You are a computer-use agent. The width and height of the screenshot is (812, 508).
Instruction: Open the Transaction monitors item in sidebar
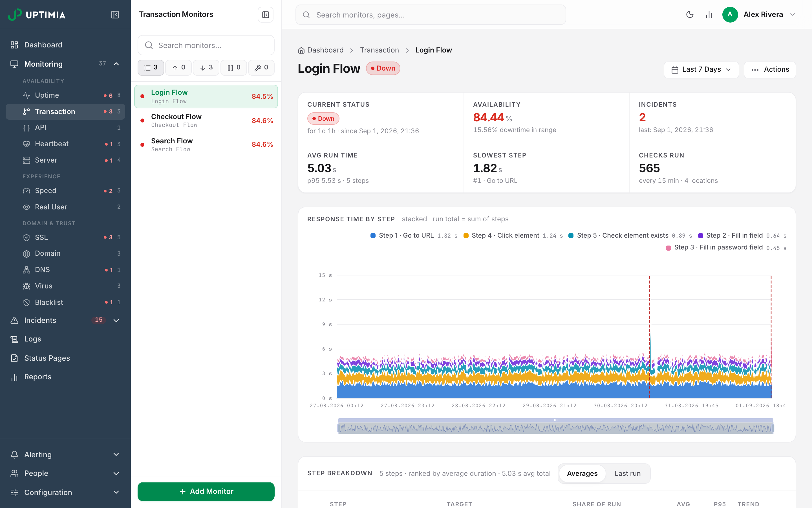click(65, 111)
